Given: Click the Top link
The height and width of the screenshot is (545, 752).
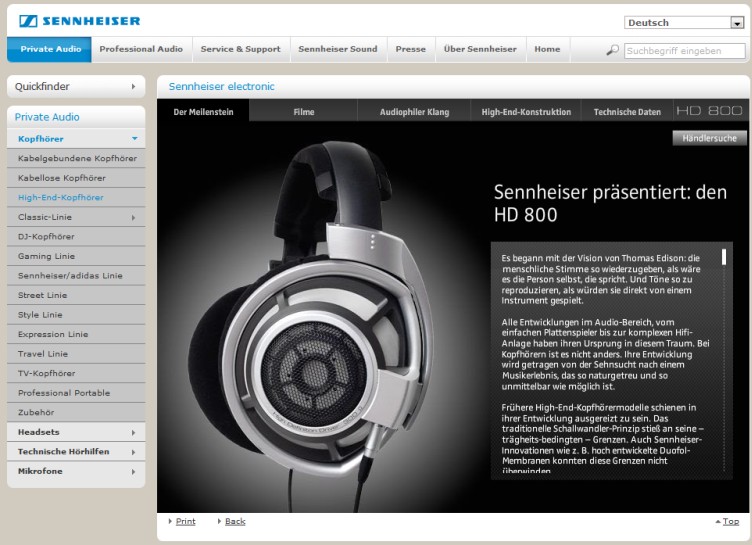Looking at the screenshot, I should pyautogui.click(x=731, y=521).
